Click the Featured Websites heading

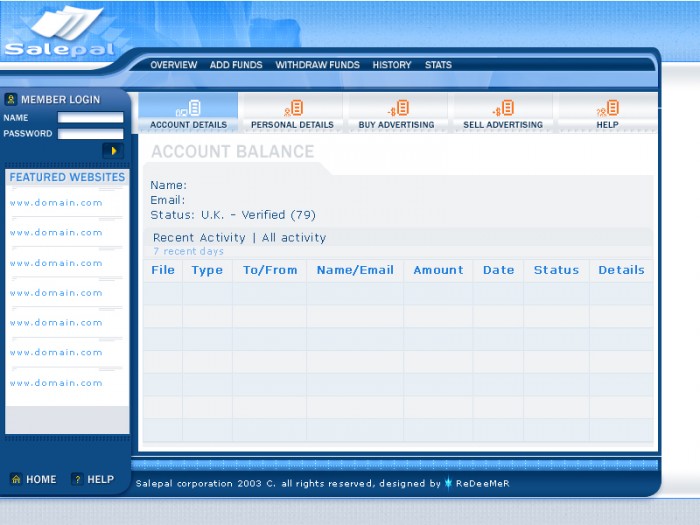coord(67,177)
